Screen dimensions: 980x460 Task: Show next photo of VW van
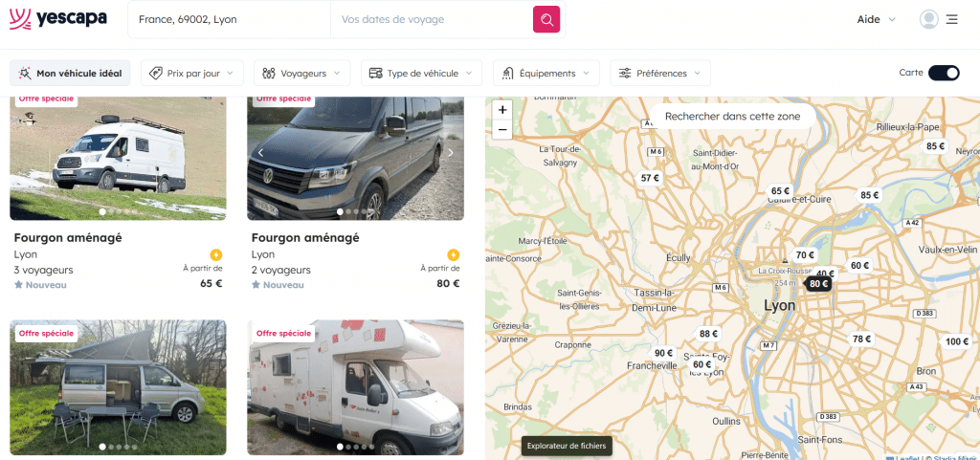coord(450,152)
